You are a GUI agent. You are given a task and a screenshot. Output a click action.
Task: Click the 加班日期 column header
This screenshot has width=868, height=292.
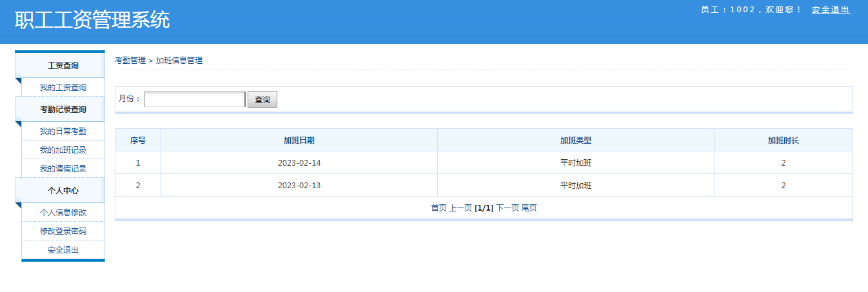tap(299, 141)
